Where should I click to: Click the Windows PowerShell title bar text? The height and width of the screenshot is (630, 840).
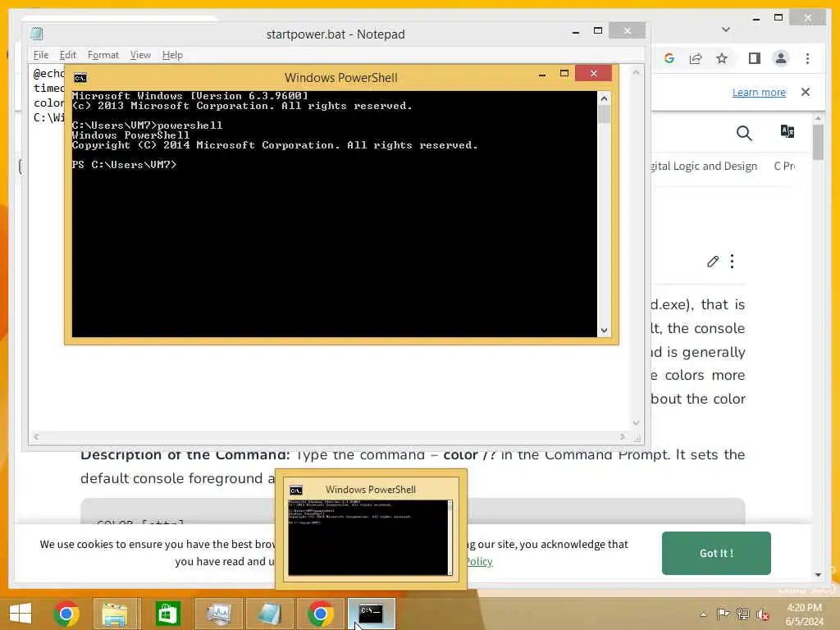click(340, 78)
